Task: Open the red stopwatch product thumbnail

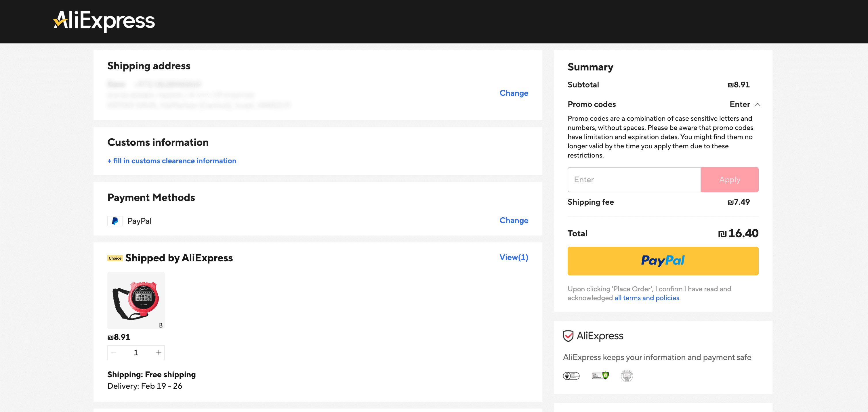Action: pos(136,300)
